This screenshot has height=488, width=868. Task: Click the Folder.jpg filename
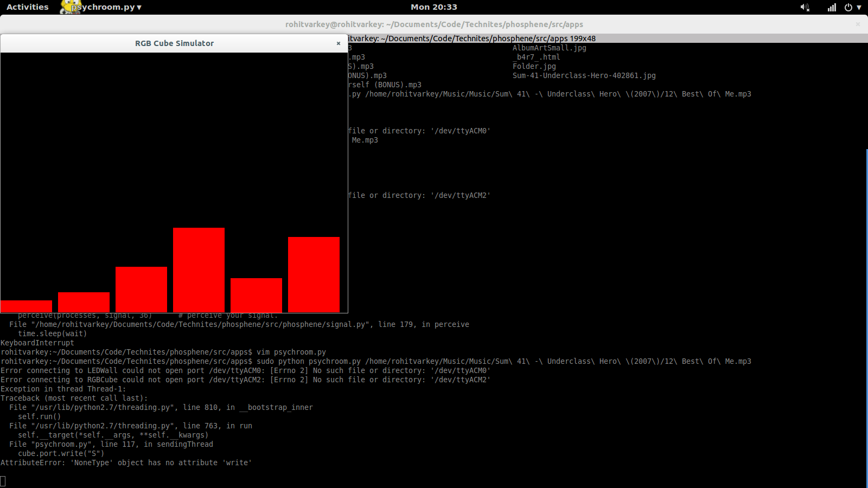[x=534, y=66]
